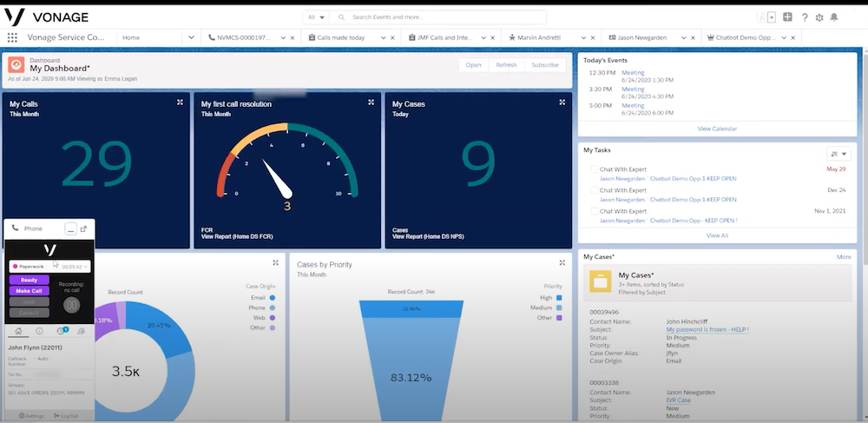Open 'My password is frozen - HELP !' case
This screenshot has width=868, height=423.
click(x=707, y=329)
